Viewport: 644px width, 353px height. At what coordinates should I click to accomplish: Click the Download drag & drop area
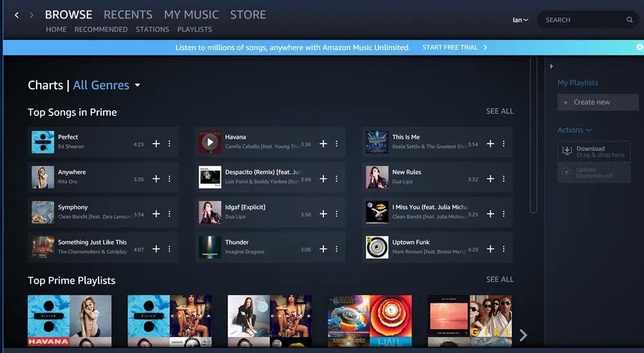(594, 151)
